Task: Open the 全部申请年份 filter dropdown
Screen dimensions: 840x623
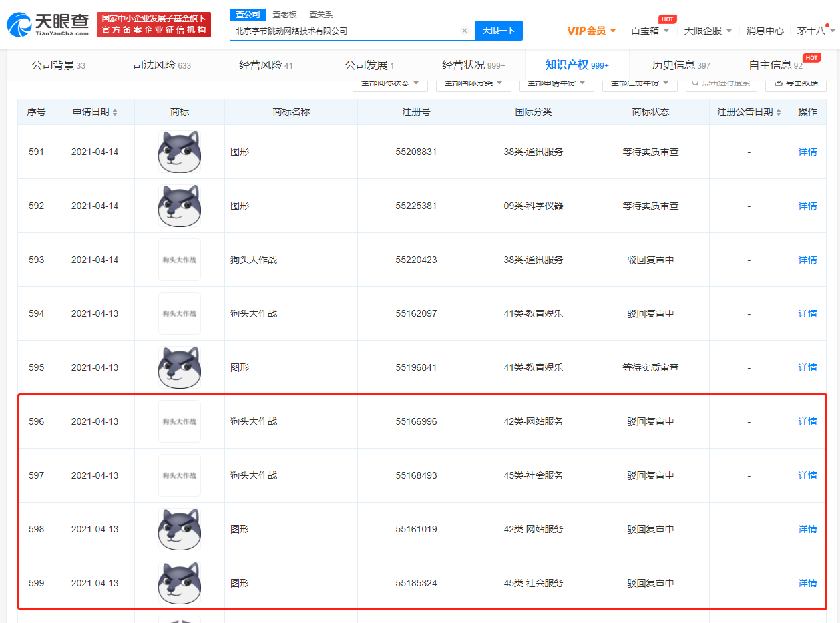Action: click(556, 83)
